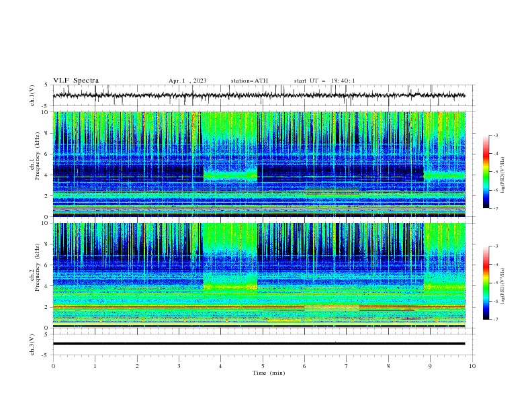Viewport: 532px width, 411px height.
Task: Click time axis tick label '3'
Action: point(179,366)
